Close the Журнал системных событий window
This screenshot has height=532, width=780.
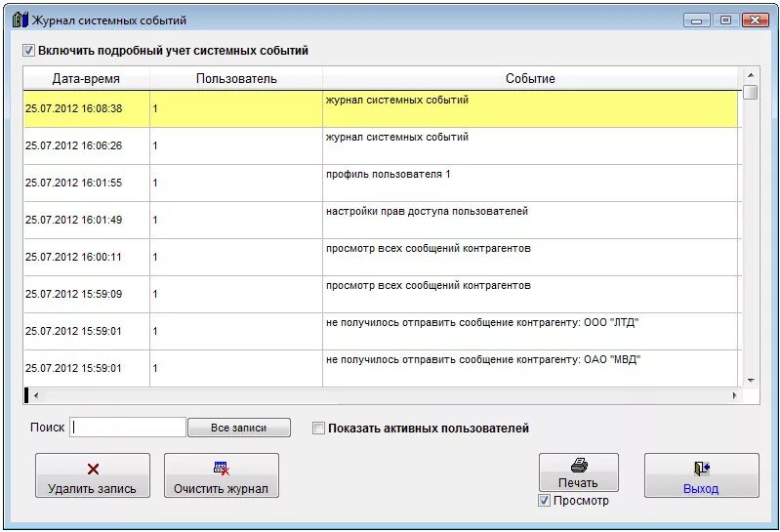(x=756, y=20)
